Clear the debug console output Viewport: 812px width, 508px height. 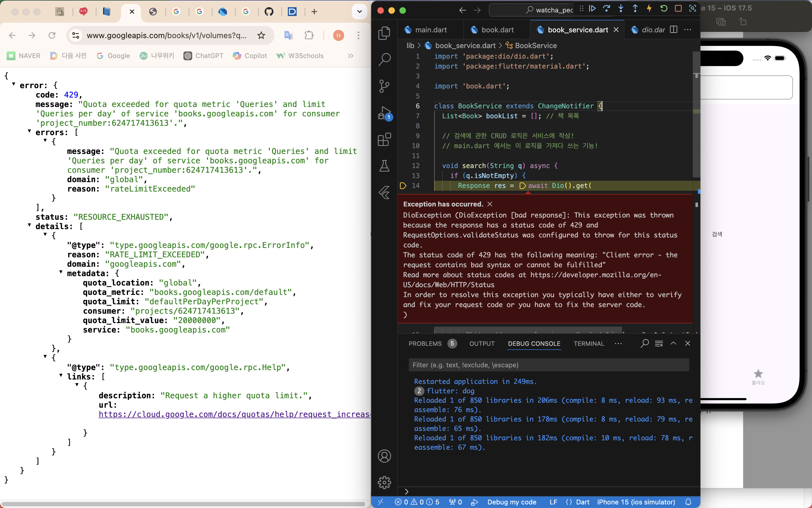[659, 343]
